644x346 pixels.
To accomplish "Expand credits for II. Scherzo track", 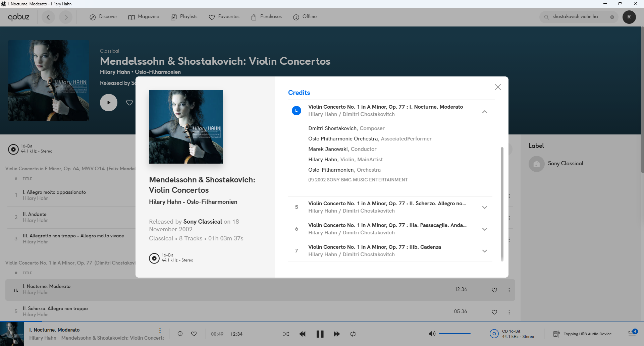I will click(x=484, y=208).
